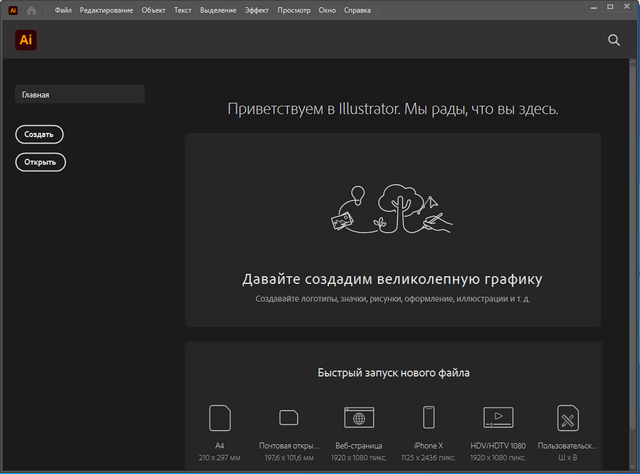Open search with the magnifier icon
The width and height of the screenshot is (640, 474).
tap(614, 40)
